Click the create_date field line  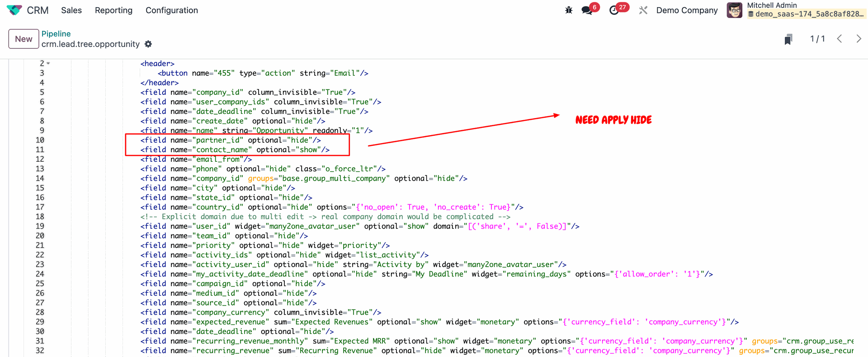[x=233, y=121]
